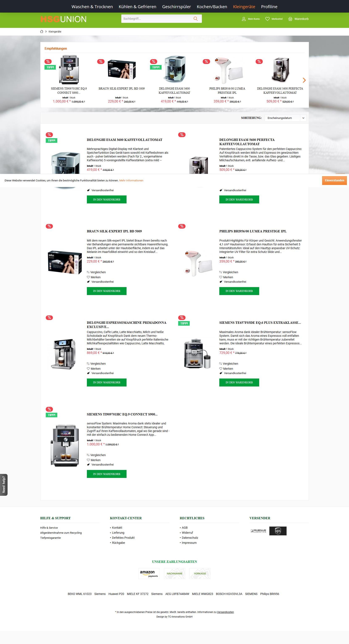Click TIPP! badge on Siemens TE657F03DE listing
This screenshot has height=644, width=349.
coord(184,323)
